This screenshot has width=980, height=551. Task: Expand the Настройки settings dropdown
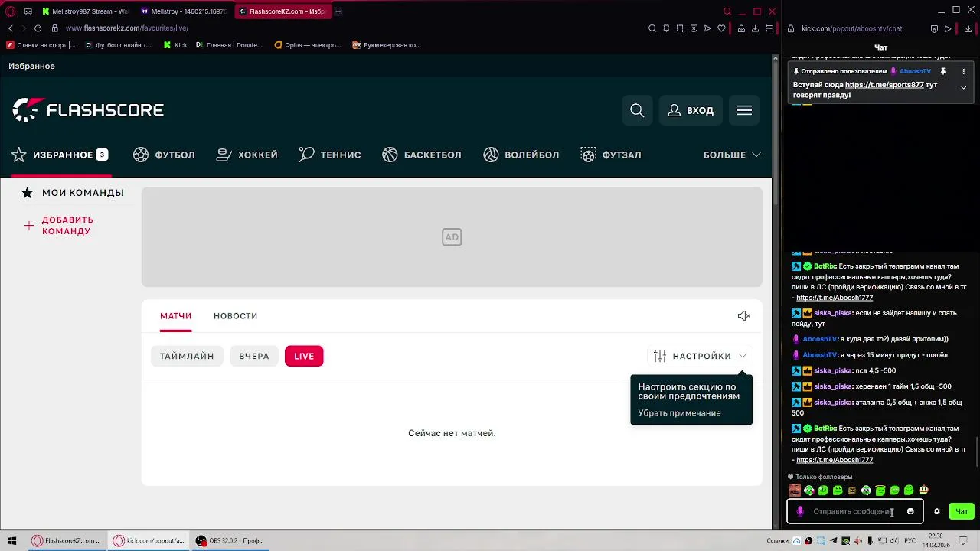pos(700,356)
